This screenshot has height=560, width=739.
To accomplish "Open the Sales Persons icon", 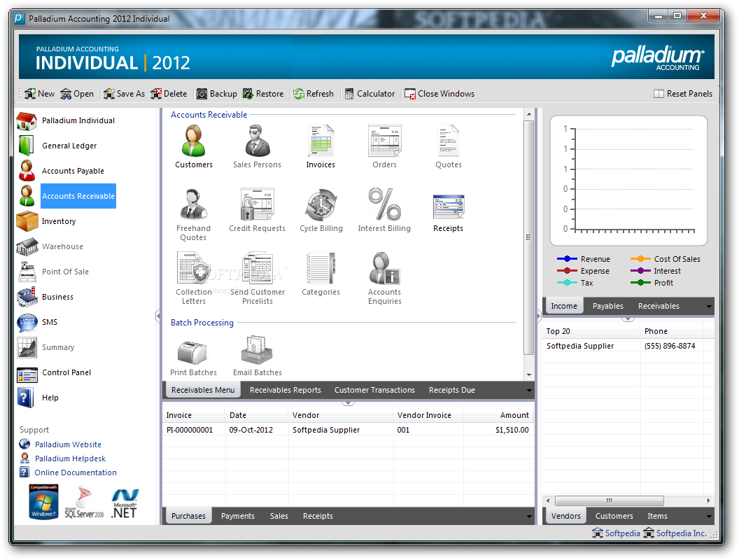I will click(258, 146).
